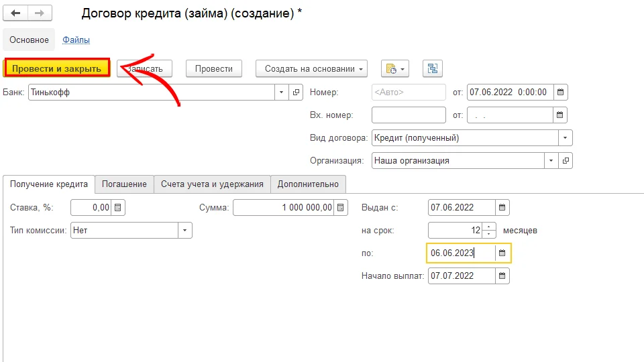Switch to the Погашение tab
Screen dimensions: 644x362
124,184
